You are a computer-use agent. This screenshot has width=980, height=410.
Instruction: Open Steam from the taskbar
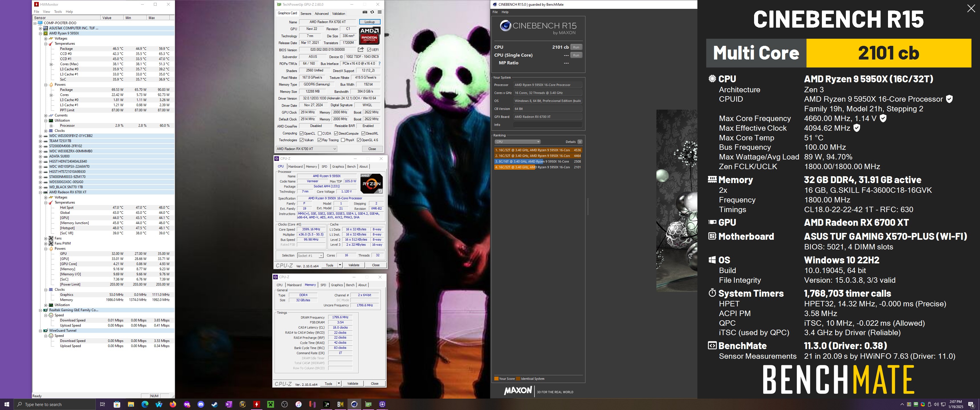click(x=215, y=404)
